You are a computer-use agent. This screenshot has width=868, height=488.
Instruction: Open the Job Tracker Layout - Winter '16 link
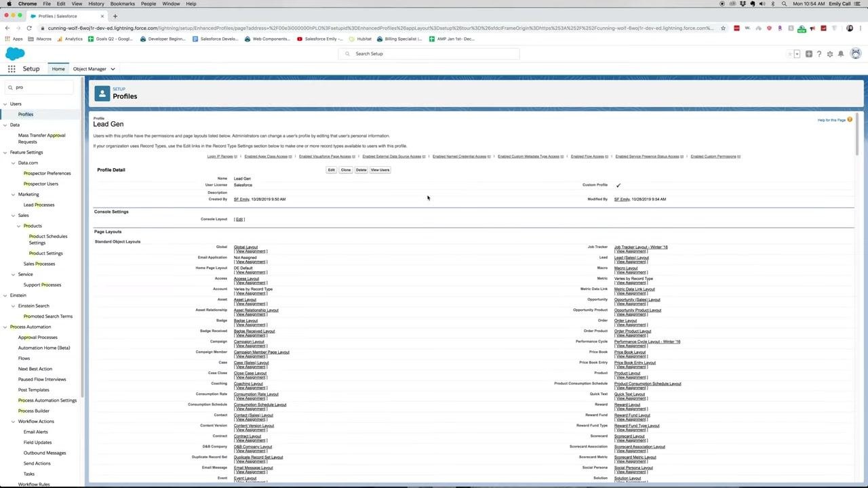641,247
